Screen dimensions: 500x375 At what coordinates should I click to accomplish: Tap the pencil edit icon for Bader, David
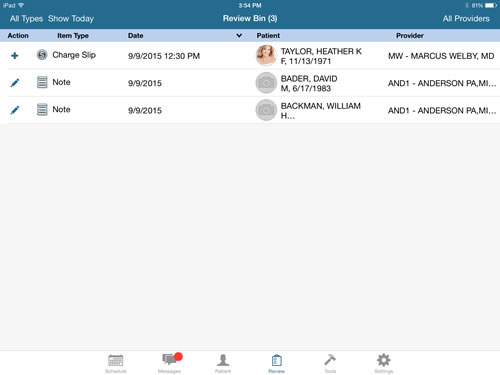[15, 83]
